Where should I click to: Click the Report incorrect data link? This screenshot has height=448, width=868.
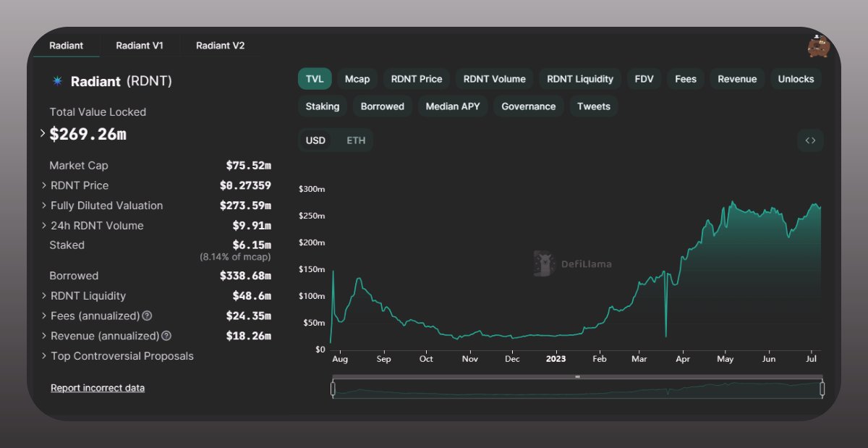(98, 388)
